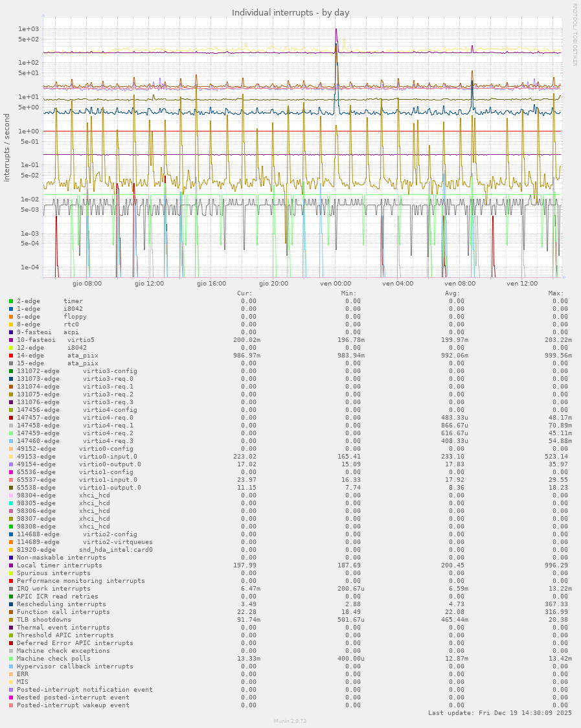Screen dimensions: 581x728
Task: Click the 'Cur:' column header
Action: click(x=245, y=293)
